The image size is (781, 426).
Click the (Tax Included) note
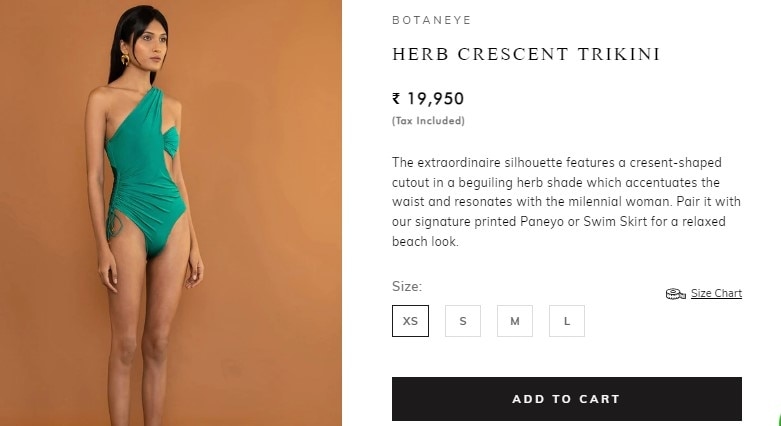[428, 121]
